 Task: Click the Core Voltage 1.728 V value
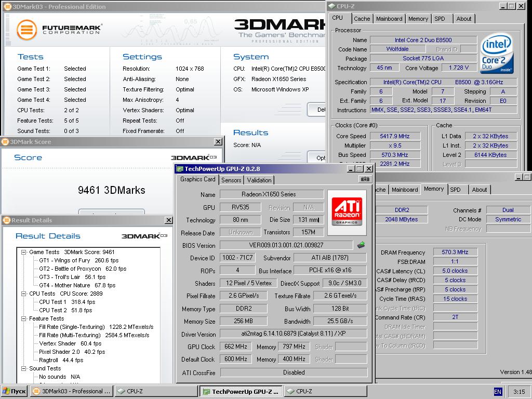tap(459, 68)
